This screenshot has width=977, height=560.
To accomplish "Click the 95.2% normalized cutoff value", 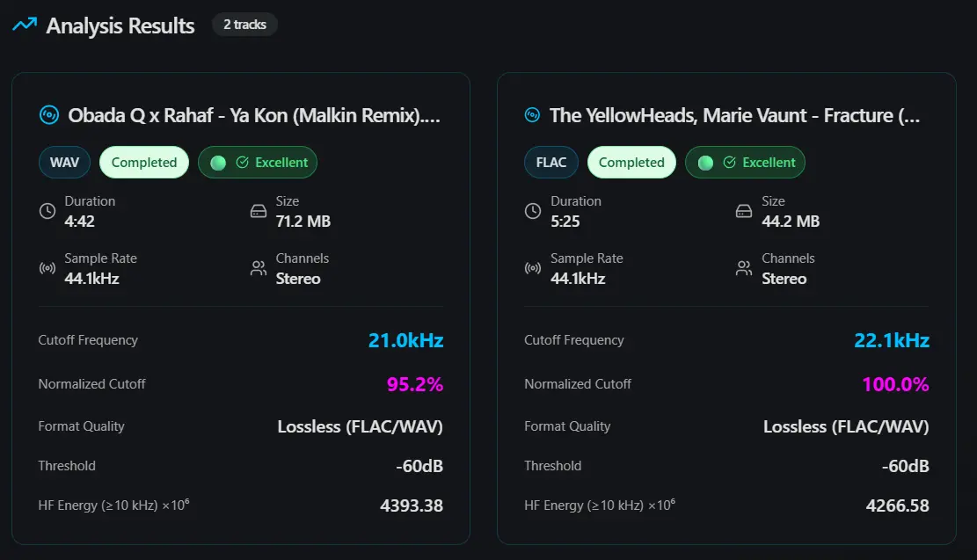I will (415, 384).
